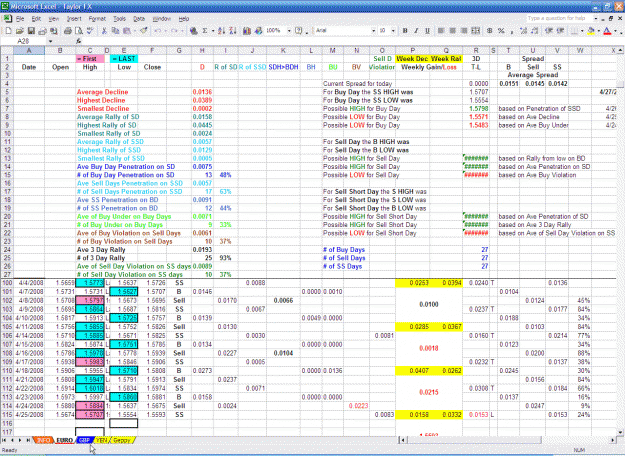The height and width of the screenshot is (456, 625).
Task: Apply percent style format
Action: click(501, 31)
